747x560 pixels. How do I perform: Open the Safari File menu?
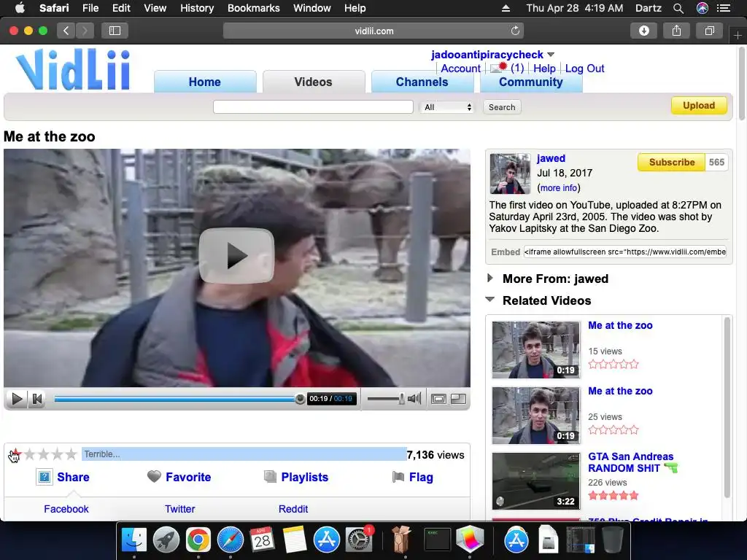(90, 8)
